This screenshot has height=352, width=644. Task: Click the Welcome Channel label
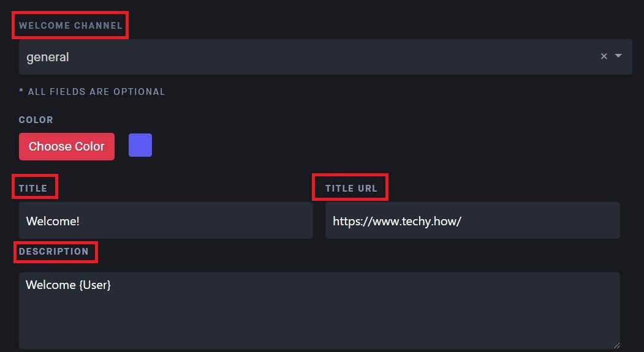[70, 26]
